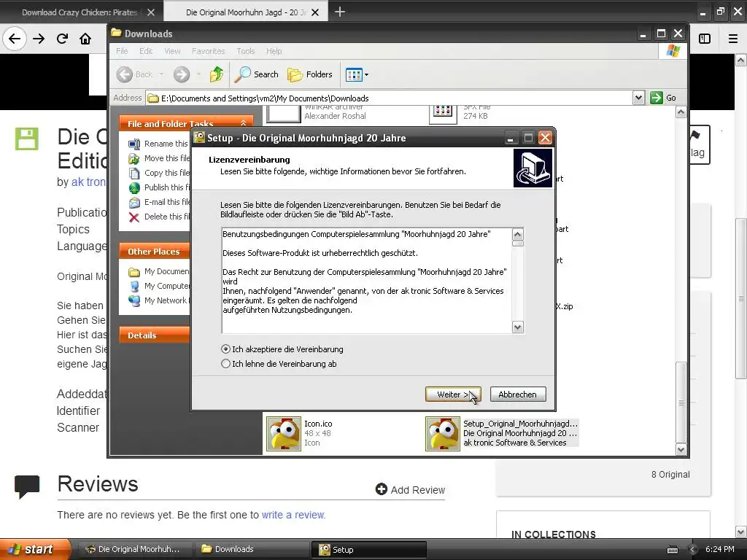Open View menu in Downloads window
Viewport: 747px width, 560px height.
172,51
